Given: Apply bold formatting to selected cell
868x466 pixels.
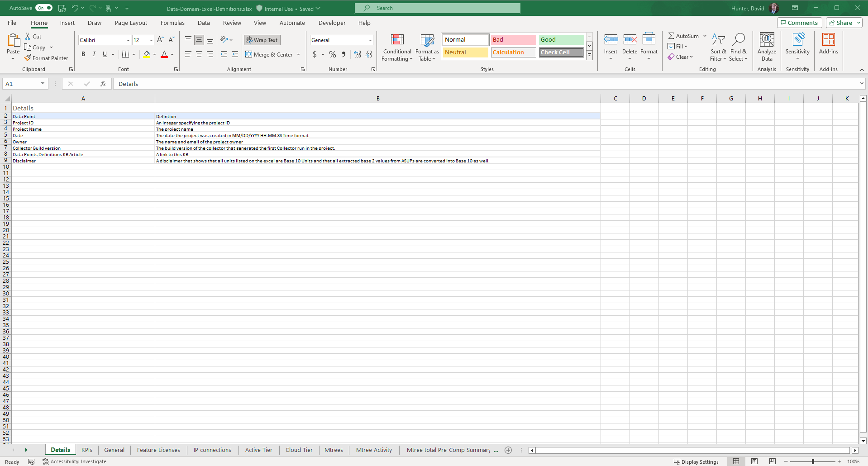Looking at the screenshot, I should click(83, 54).
